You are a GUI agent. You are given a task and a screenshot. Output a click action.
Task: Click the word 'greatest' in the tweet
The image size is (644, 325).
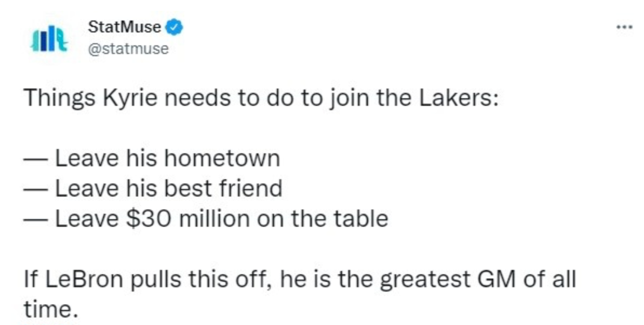coord(425,280)
